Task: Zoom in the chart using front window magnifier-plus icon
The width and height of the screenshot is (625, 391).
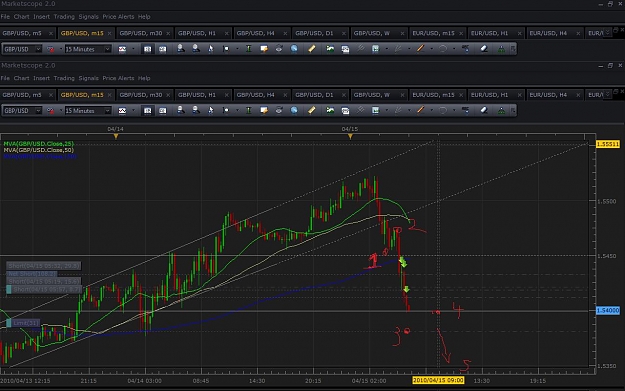Action: pyautogui.click(x=181, y=110)
